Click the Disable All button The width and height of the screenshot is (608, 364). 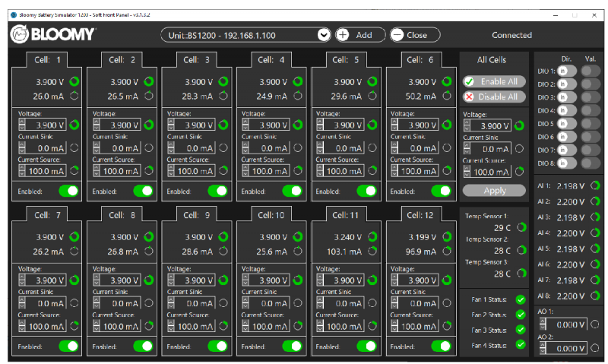(x=494, y=97)
